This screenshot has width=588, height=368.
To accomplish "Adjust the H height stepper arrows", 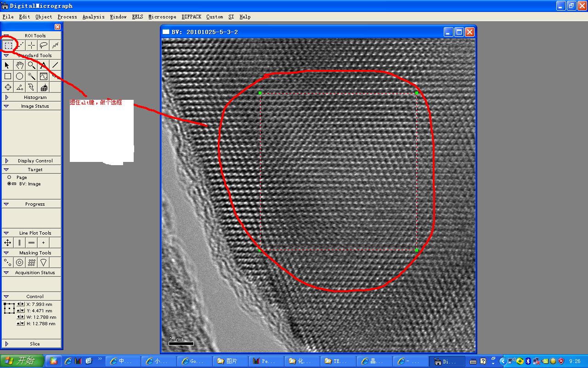I will pyautogui.click(x=21, y=324).
